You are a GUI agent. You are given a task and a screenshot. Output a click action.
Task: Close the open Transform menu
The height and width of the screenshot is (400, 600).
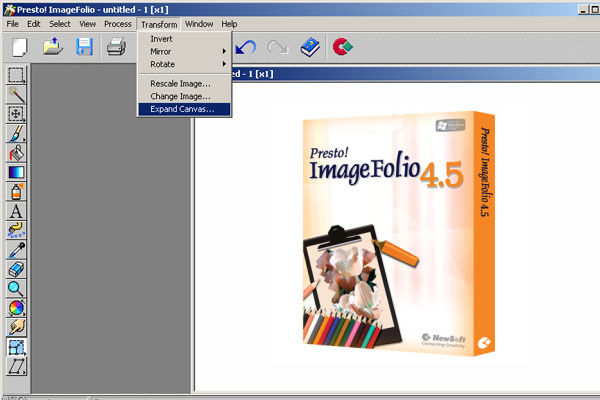coord(159,24)
